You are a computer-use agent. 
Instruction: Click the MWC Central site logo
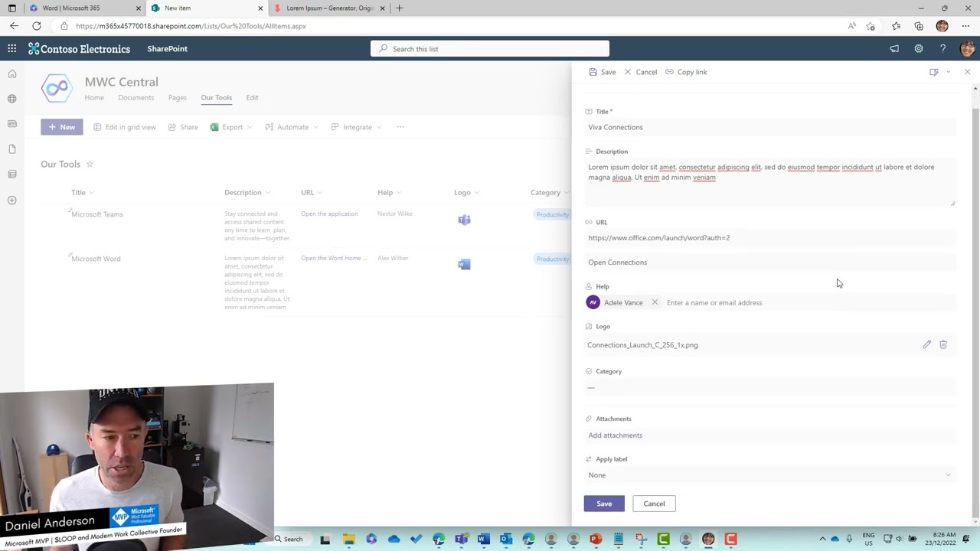pos(57,88)
